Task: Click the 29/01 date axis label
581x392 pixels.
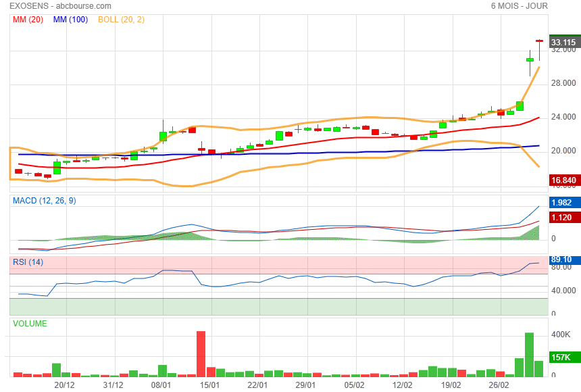Action: coord(305,385)
